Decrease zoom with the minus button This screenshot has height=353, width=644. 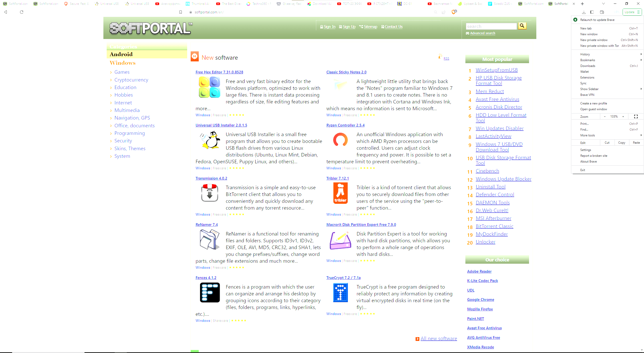tap(605, 116)
